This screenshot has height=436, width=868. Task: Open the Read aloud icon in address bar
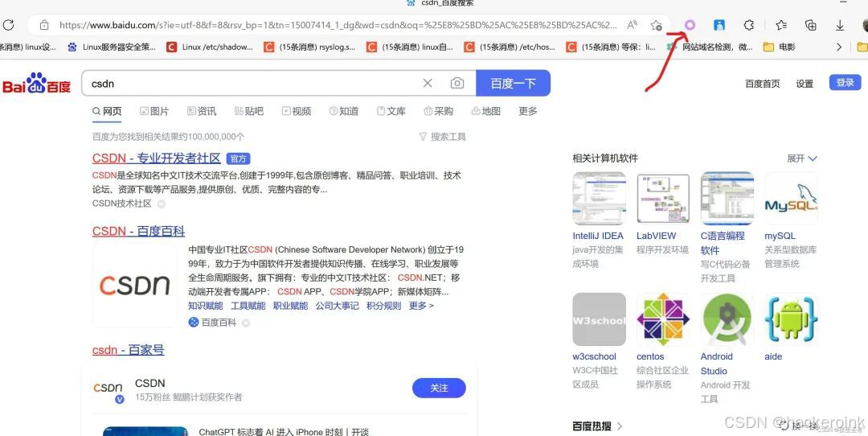pyautogui.click(x=633, y=25)
